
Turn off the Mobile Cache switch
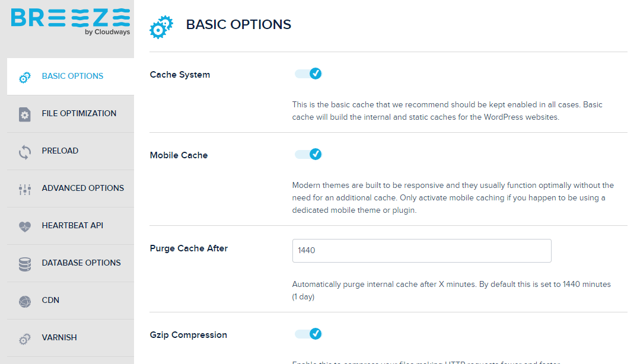pos(308,154)
